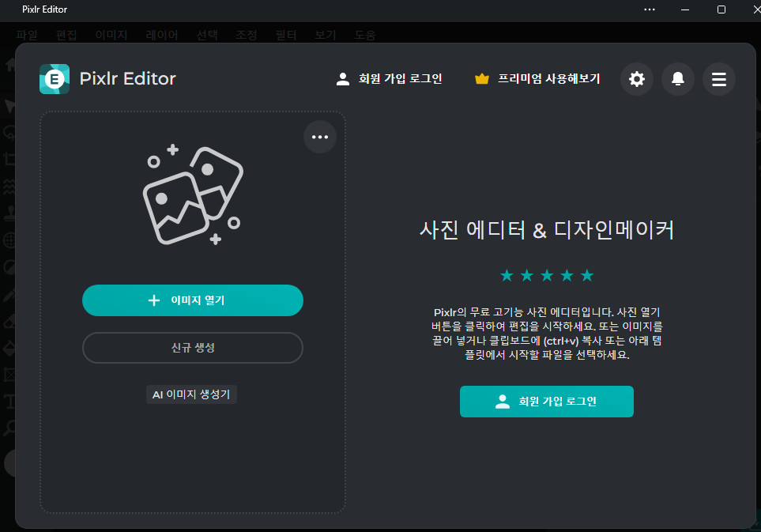The width and height of the screenshot is (761, 532).
Task: Open the AI 이미지 생성기
Action: (191, 394)
